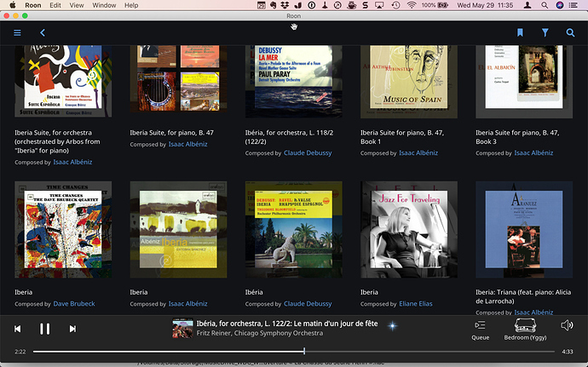The image size is (588, 367).
Task: Click the progress bar position handle
Action: 304,352
